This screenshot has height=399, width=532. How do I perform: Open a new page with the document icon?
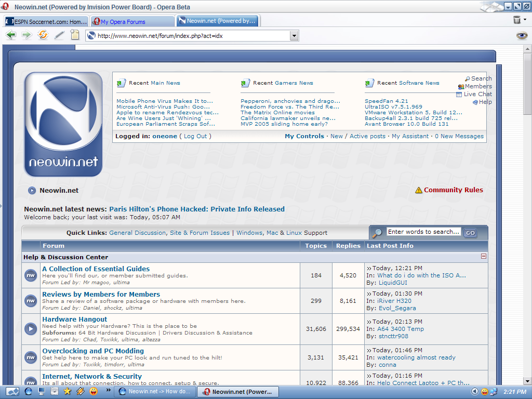tap(75, 35)
